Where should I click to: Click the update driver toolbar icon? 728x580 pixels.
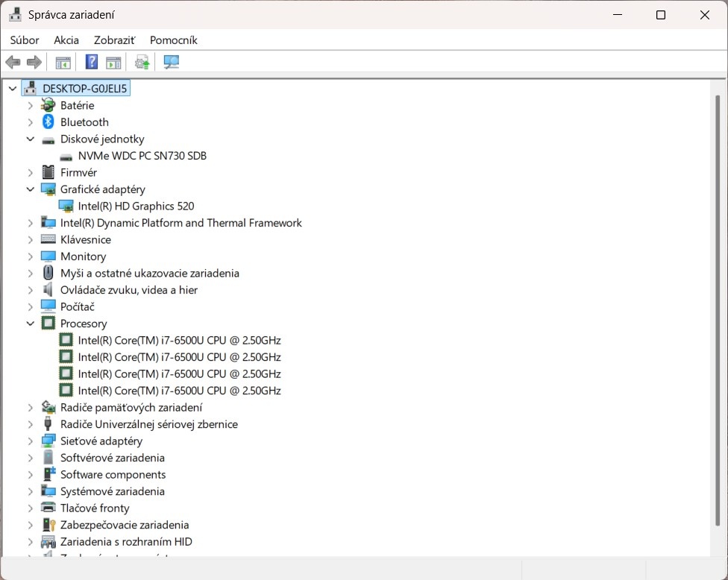coord(142,62)
